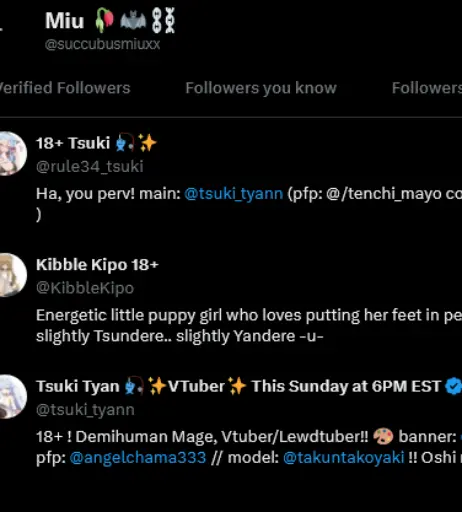Select the Followers tab
Screen dimensions: 462x512
(427, 88)
